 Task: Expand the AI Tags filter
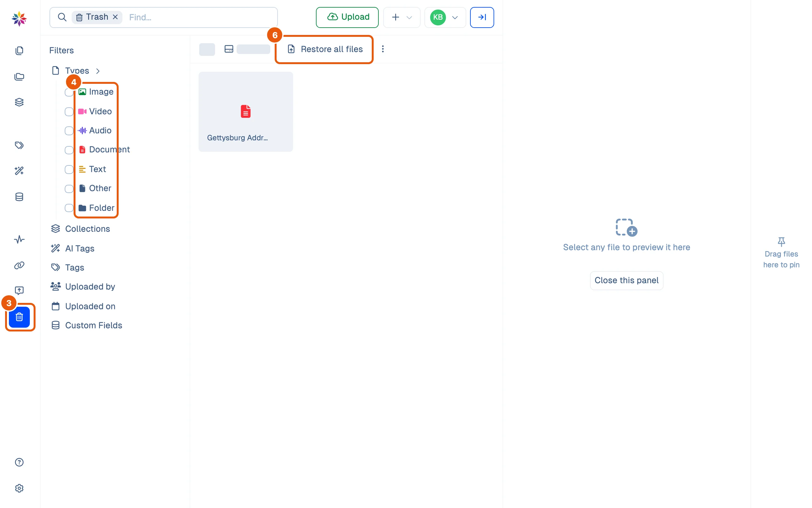(72, 248)
